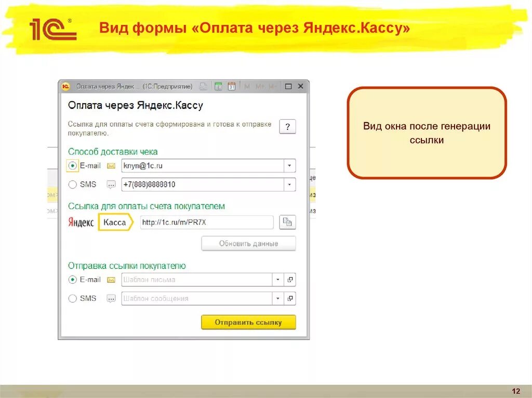Screen dimensions: 532x398
Task: Click the 1C application icon in title bar
Action: click(65, 87)
